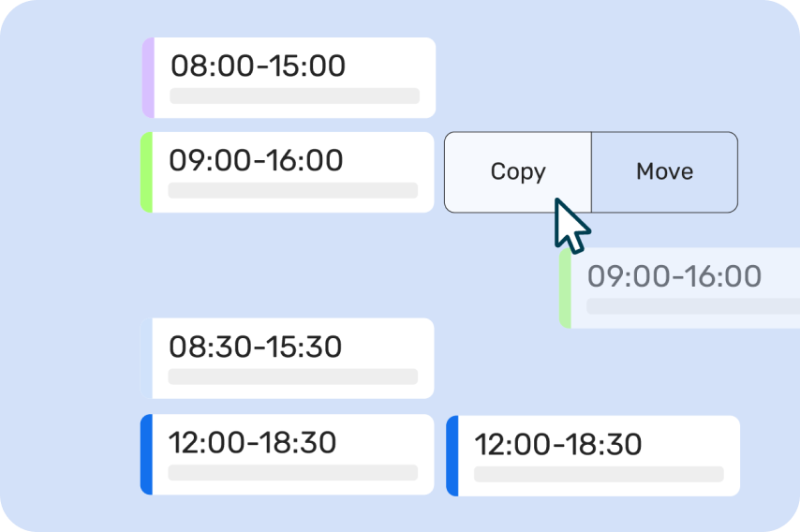Select the white 09:00-16:00 shift card
The height and width of the screenshot is (532, 800).
[288, 172]
